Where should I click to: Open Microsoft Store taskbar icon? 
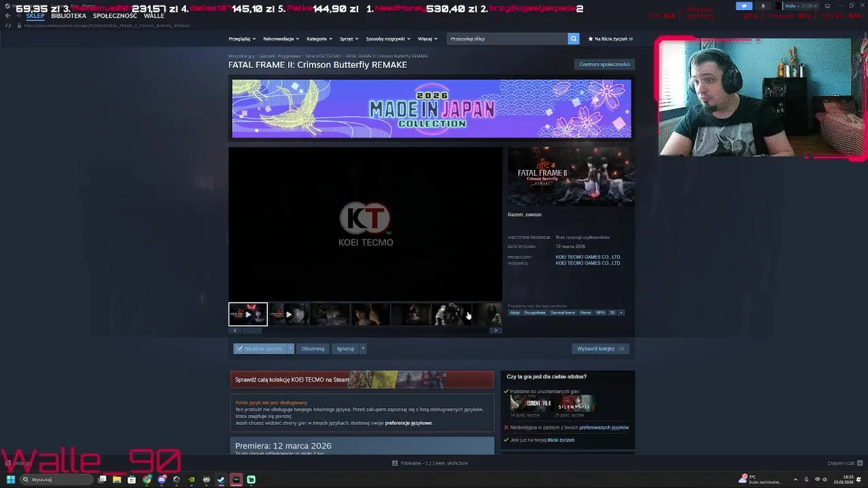coord(132,479)
